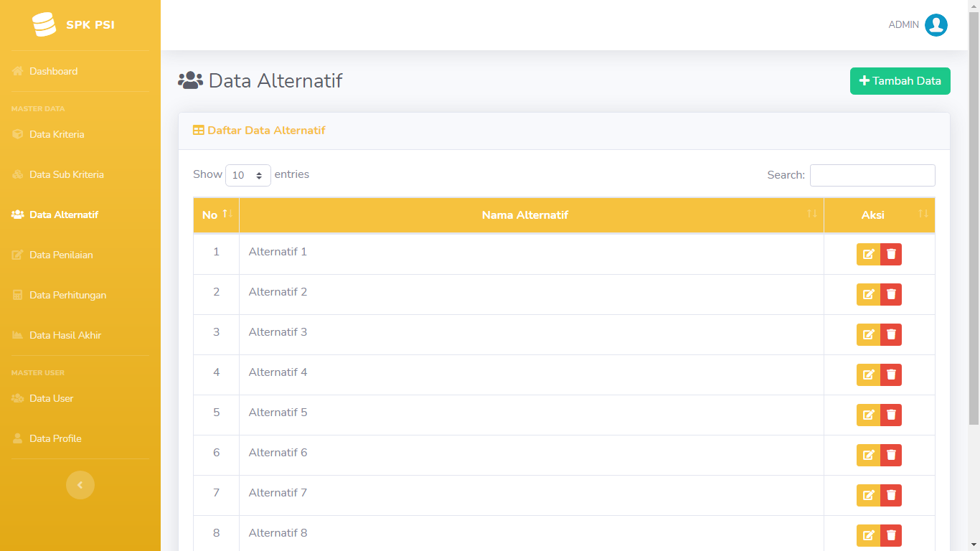Delete Alternatif 5 with the trash icon
This screenshot has width=980, height=551.
[891, 415]
